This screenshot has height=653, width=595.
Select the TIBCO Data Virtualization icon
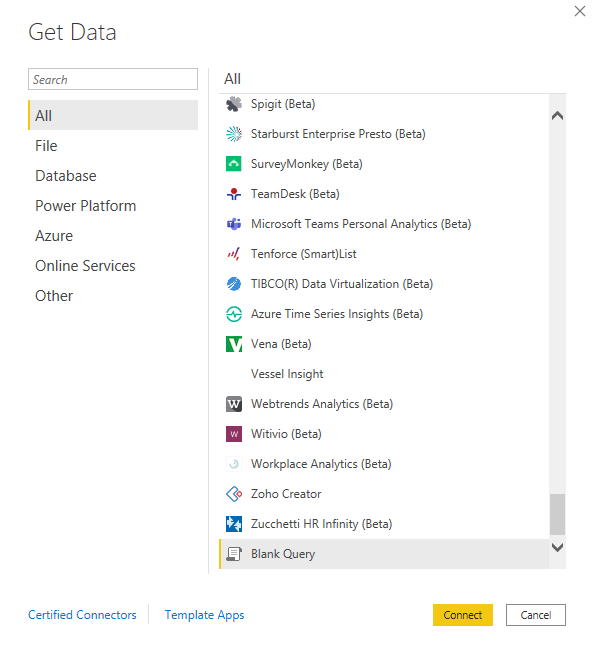(234, 284)
